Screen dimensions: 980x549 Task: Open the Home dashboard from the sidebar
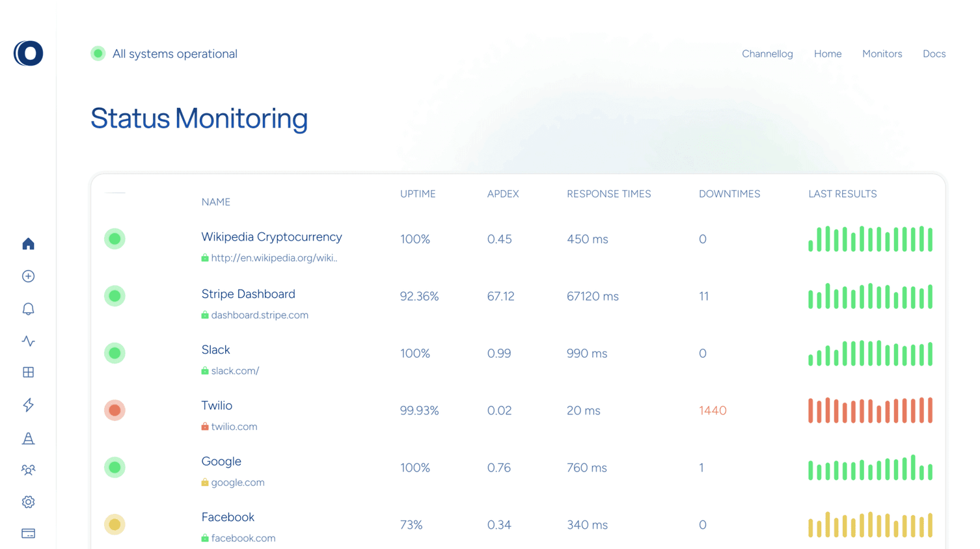click(28, 243)
